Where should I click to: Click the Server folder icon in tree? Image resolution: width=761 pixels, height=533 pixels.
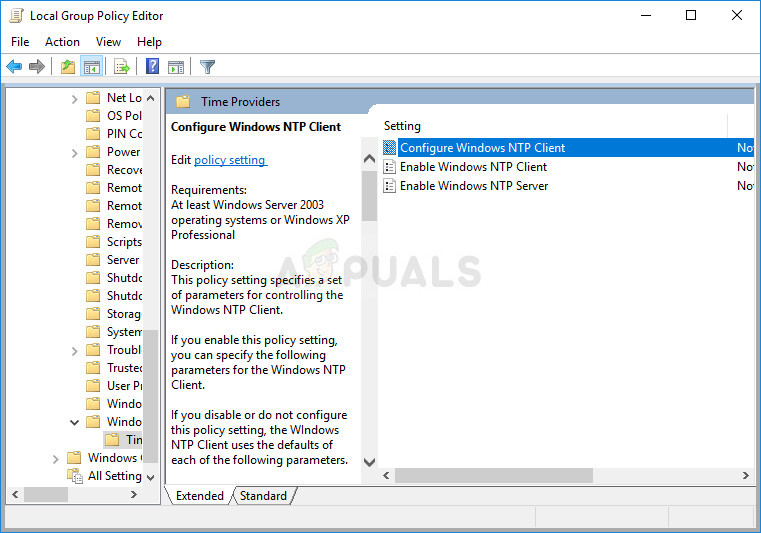[x=93, y=260]
